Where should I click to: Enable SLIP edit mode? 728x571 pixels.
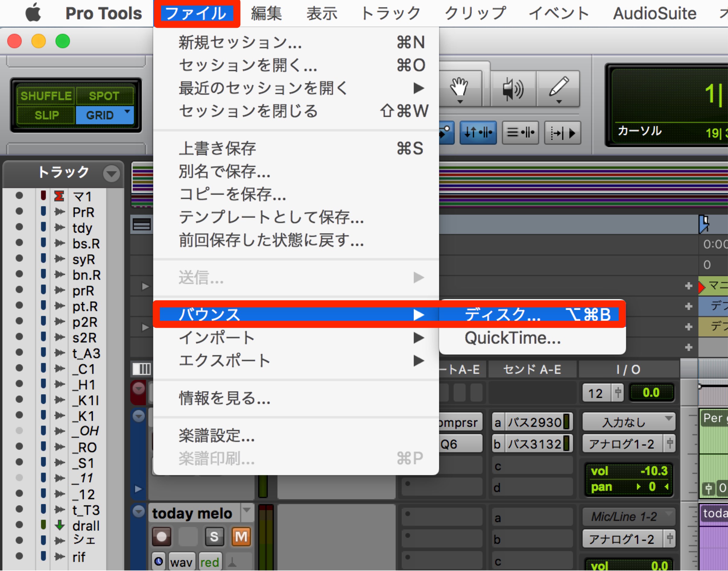point(46,115)
